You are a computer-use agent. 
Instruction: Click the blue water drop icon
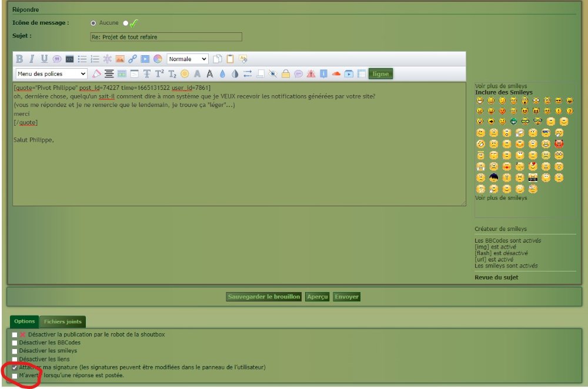[x=222, y=74]
